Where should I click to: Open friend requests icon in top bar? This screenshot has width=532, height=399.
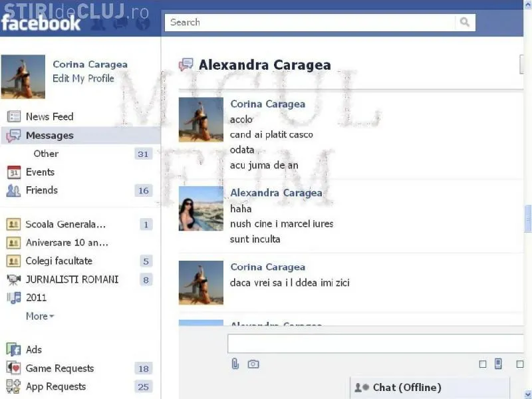(98, 24)
